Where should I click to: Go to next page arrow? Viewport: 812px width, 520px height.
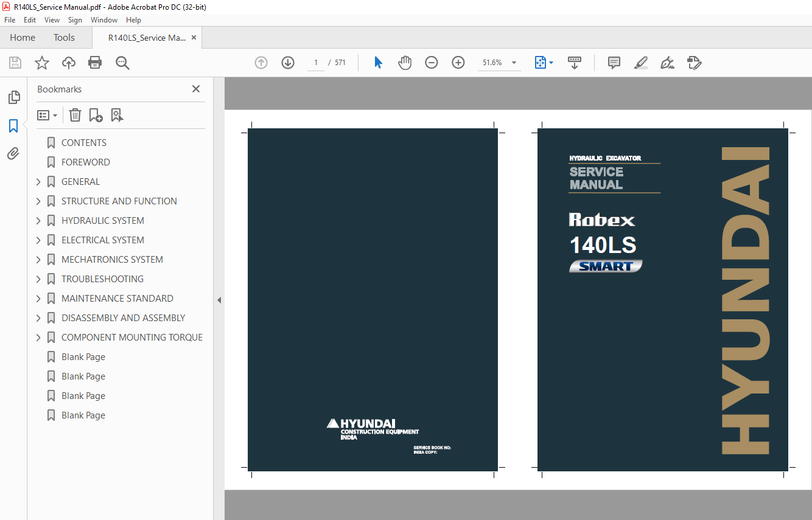pyautogui.click(x=288, y=63)
